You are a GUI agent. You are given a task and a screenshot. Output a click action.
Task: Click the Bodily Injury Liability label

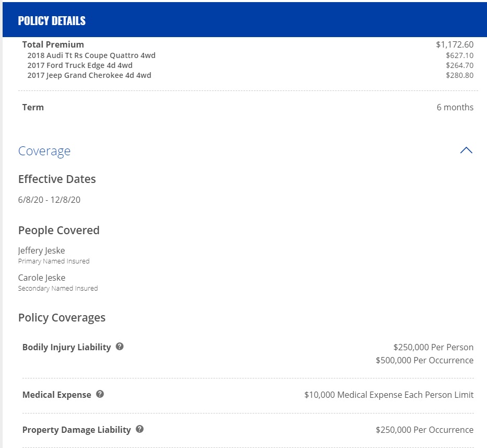pyautogui.click(x=66, y=347)
